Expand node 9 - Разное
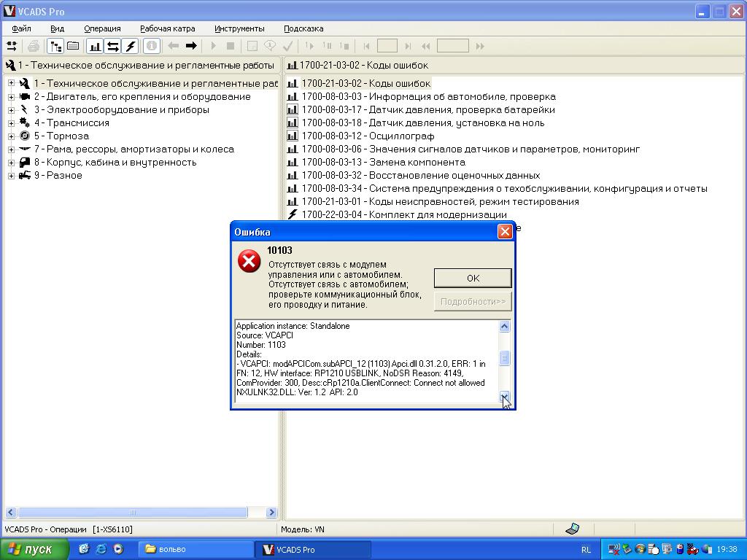Image resolution: width=747 pixels, height=560 pixels. (x=11, y=176)
